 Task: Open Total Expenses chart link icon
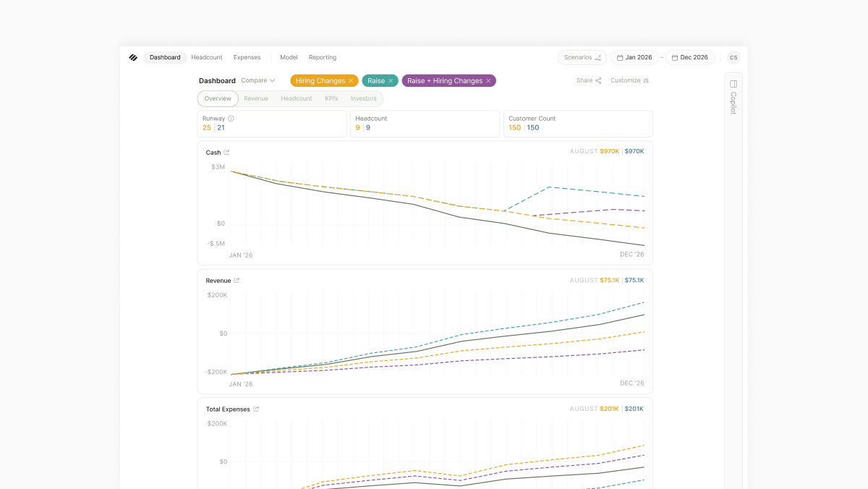(x=256, y=409)
